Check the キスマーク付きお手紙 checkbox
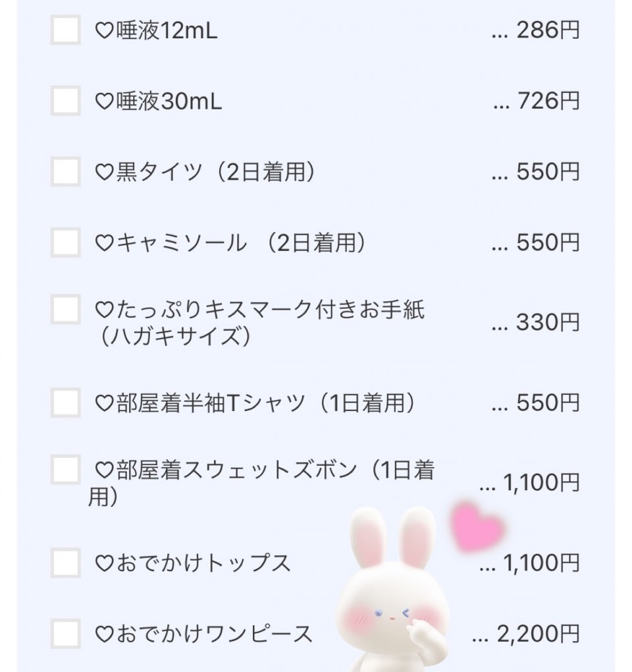632x672 pixels. [x=65, y=309]
